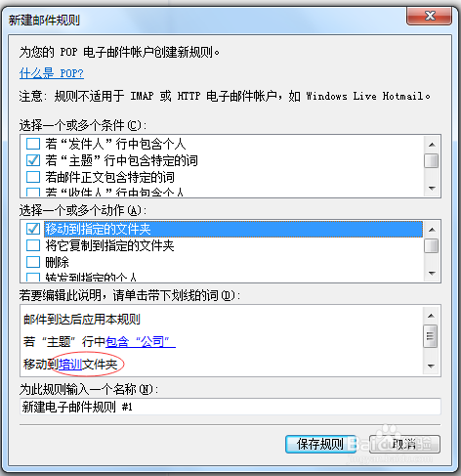Click the 取消 button
Viewport: 461px width, 476px height.
click(x=404, y=444)
